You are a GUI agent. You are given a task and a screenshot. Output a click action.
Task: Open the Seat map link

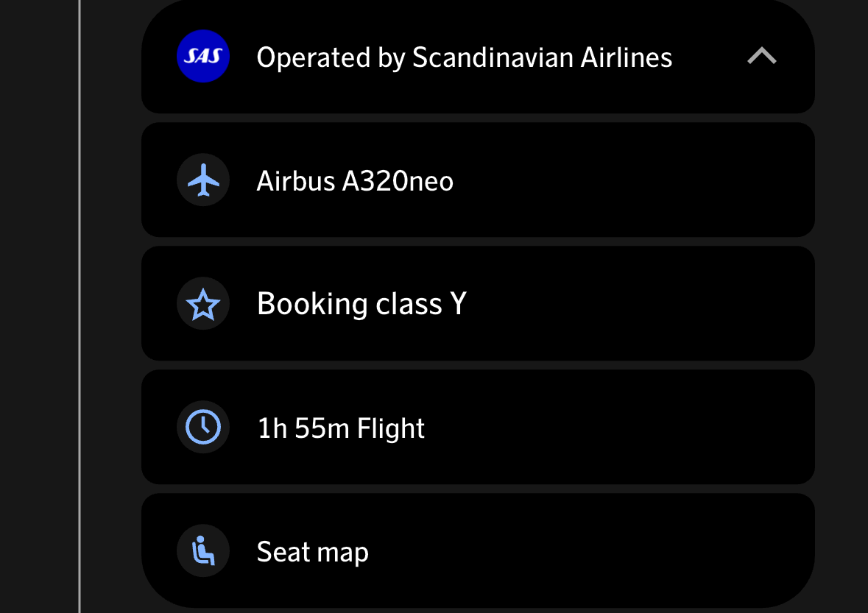312,552
